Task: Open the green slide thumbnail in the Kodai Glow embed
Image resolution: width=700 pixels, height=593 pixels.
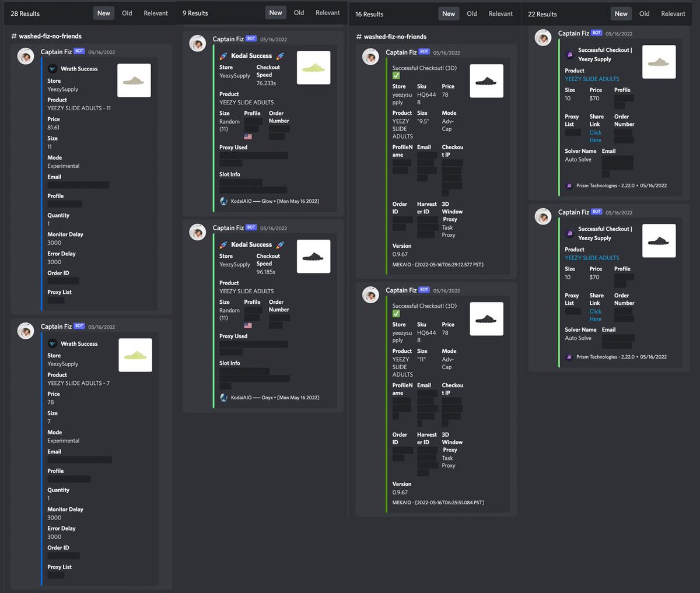Action: 313,68
